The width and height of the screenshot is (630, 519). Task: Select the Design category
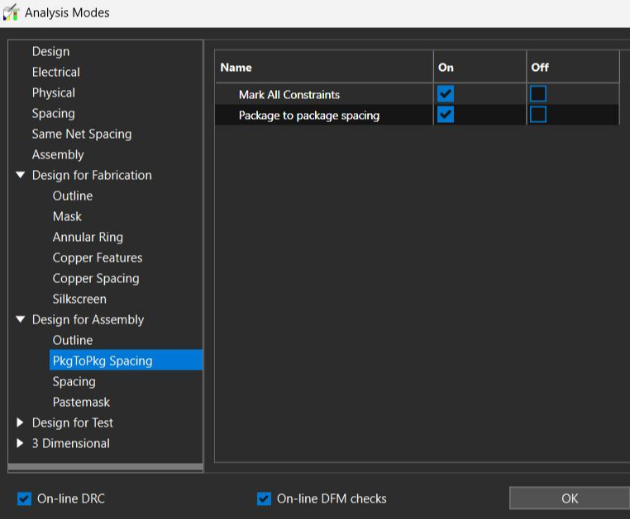click(51, 51)
